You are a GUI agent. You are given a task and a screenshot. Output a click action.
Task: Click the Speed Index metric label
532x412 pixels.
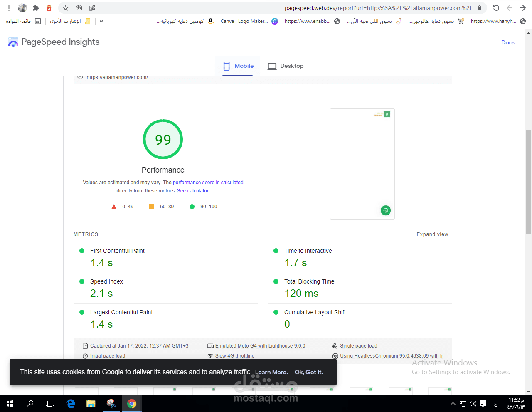106,281
